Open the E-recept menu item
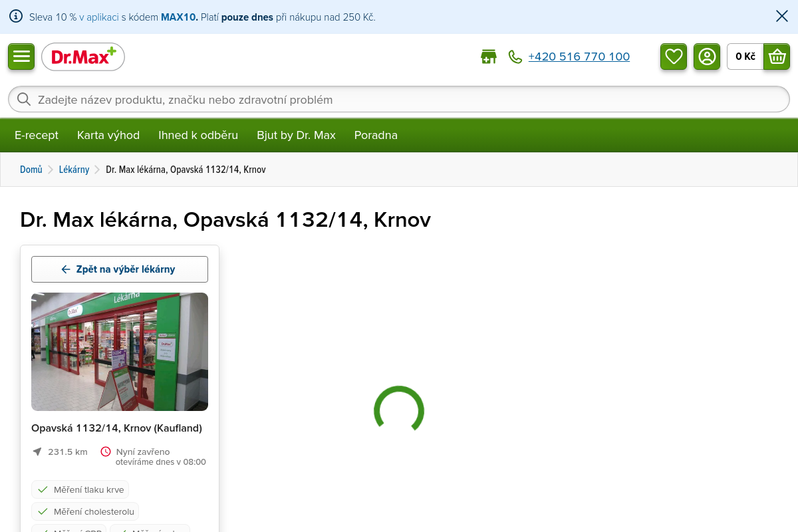The width and height of the screenshot is (798, 532). [37, 135]
